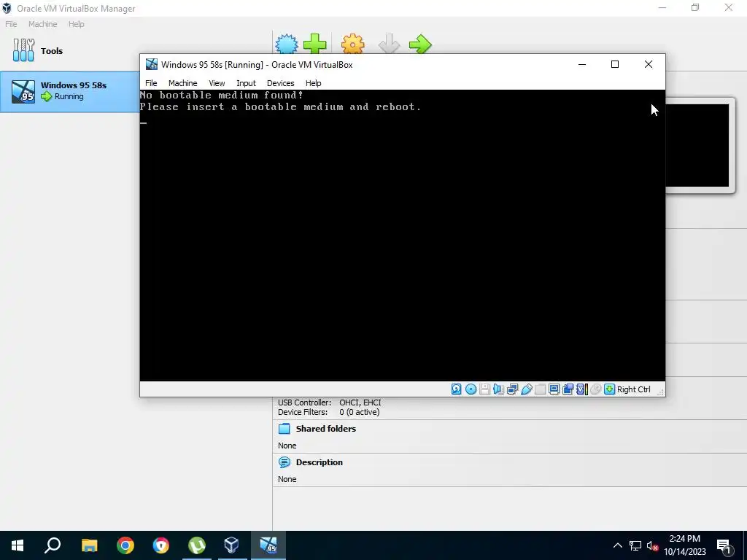Click the Windows 95 VM taskbar button
The image size is (747, 560).
coord(268,545)
